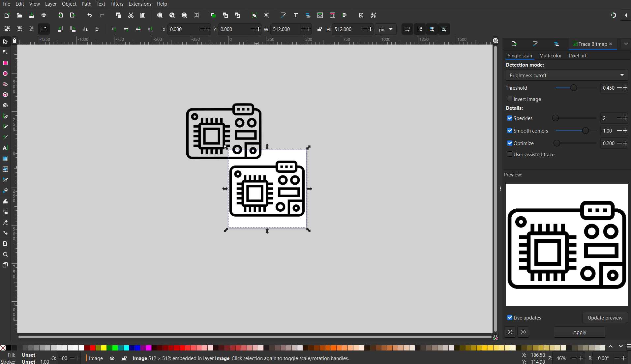631x364 pixels.
Task: Select the Calligraphy tool
Action: pyautogui.click(x=5, y=137)
